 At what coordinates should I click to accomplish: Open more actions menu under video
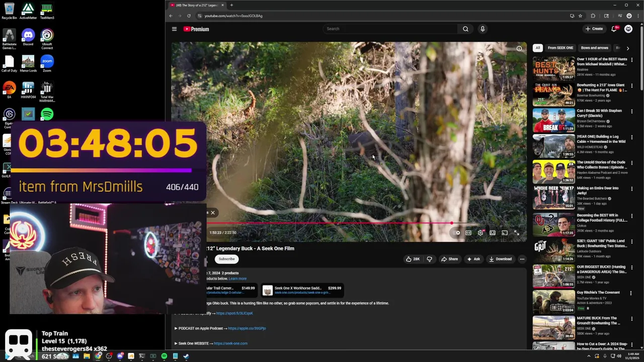point(522,259)
